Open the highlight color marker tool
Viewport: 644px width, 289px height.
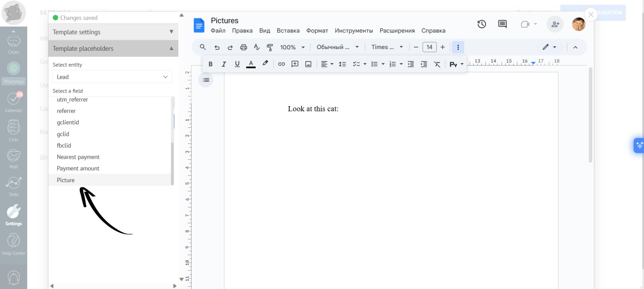point(265,64)
